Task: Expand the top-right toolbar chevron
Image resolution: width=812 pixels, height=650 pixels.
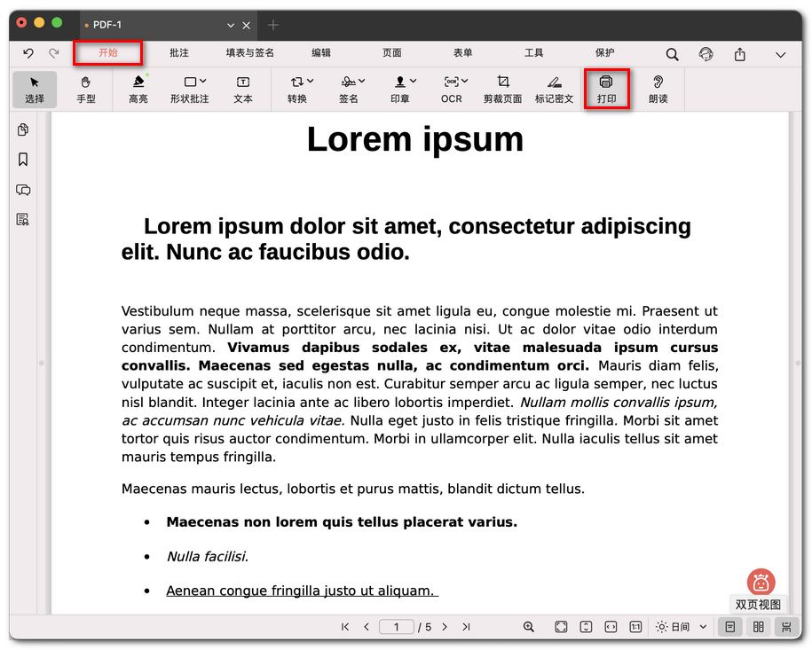Action: [780, 55]
